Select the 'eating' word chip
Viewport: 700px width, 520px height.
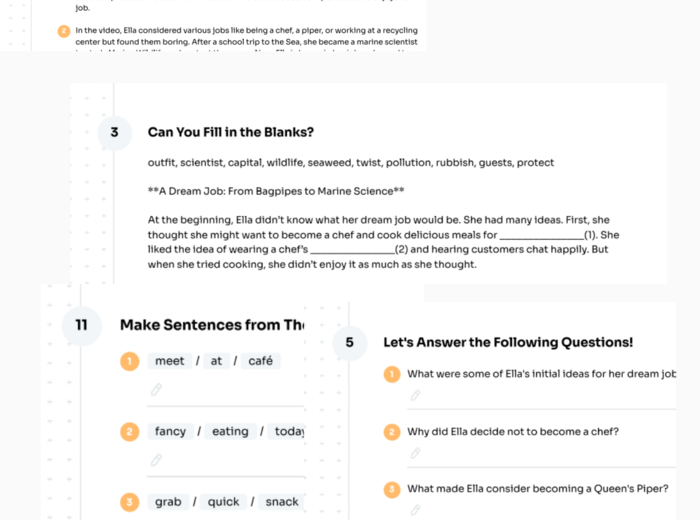point(230,432)
